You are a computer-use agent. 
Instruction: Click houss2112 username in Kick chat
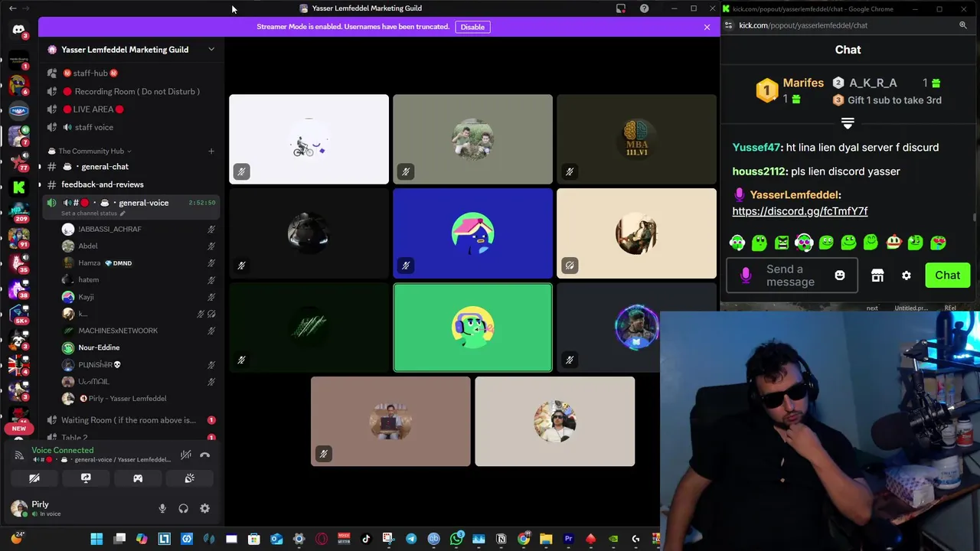click(x=759, y=171)
